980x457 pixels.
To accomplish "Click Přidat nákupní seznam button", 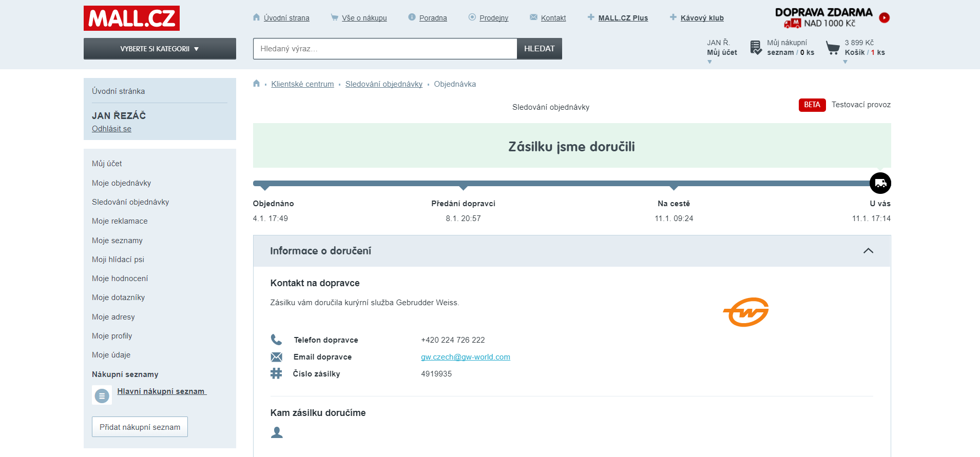I will click(140, 427).
